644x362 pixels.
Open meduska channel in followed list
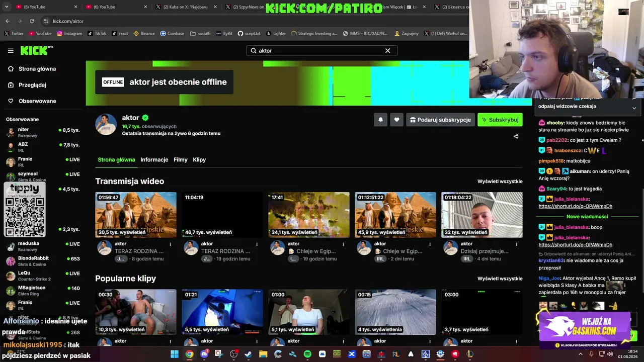[x=42, y=246]
